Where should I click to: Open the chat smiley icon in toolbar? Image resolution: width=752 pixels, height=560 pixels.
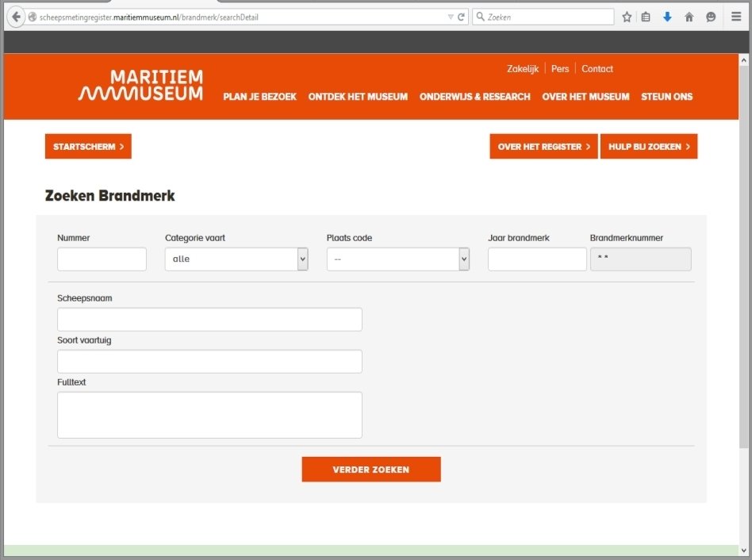[x=711, y=17]
